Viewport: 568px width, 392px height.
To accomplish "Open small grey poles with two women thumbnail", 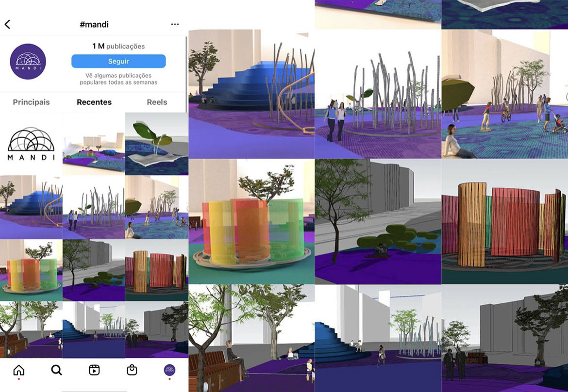I will coord(94,207).
